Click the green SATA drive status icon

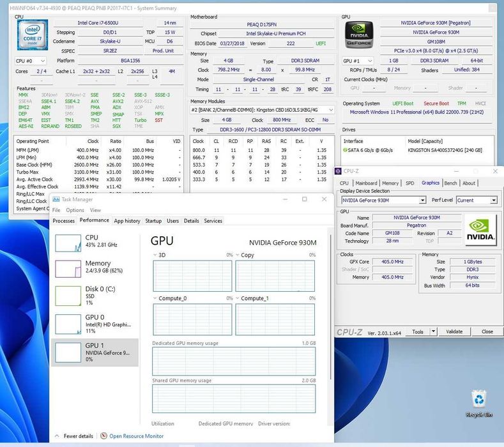(x=345, y=150)
